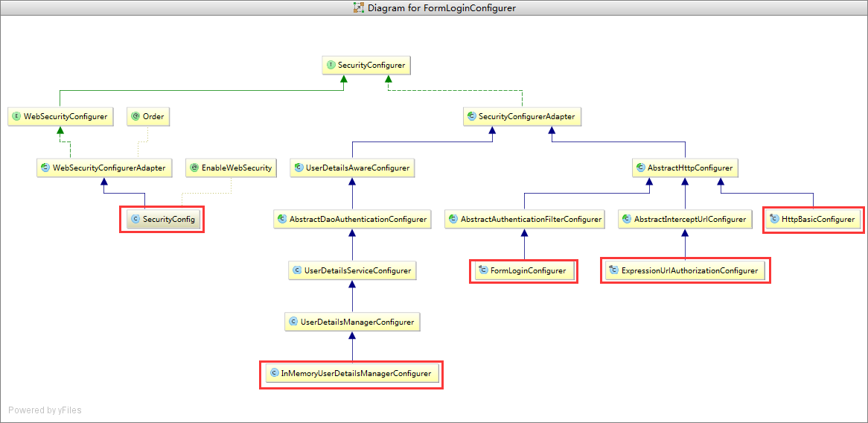The image size is (868, 423).
Task: Click the class icon of ExpressionUrlAuthorizationConfigurer
Action: coord(614,270)
